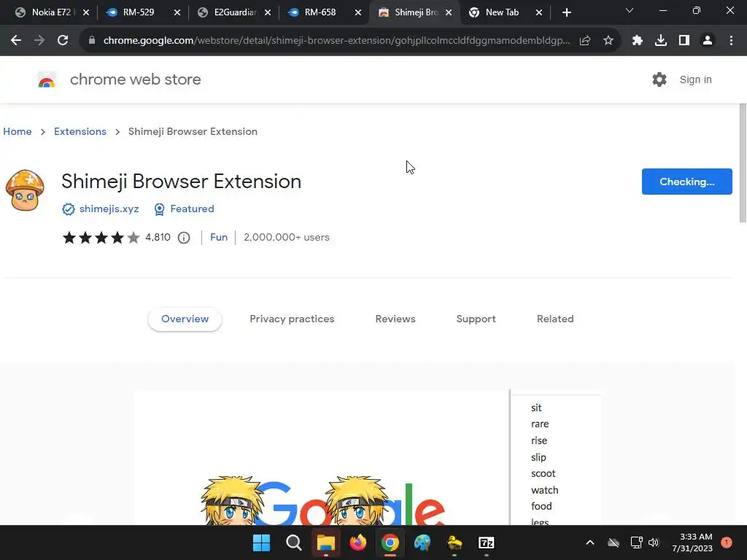Viewport: 747px width, 560px height.
Task: Click the Home breadcrumb link
Action: click(x=18, y=131)
